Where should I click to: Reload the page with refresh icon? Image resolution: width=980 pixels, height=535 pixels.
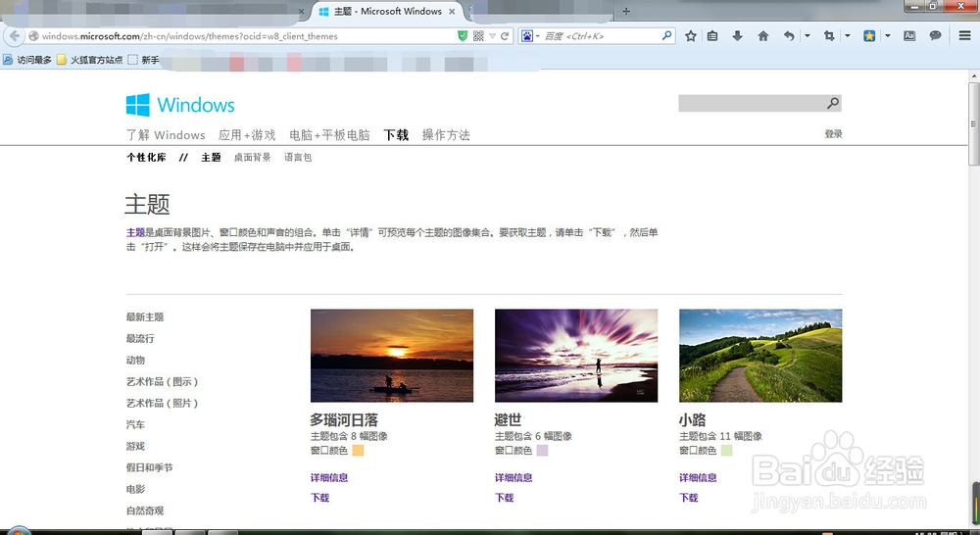(505, 35)
